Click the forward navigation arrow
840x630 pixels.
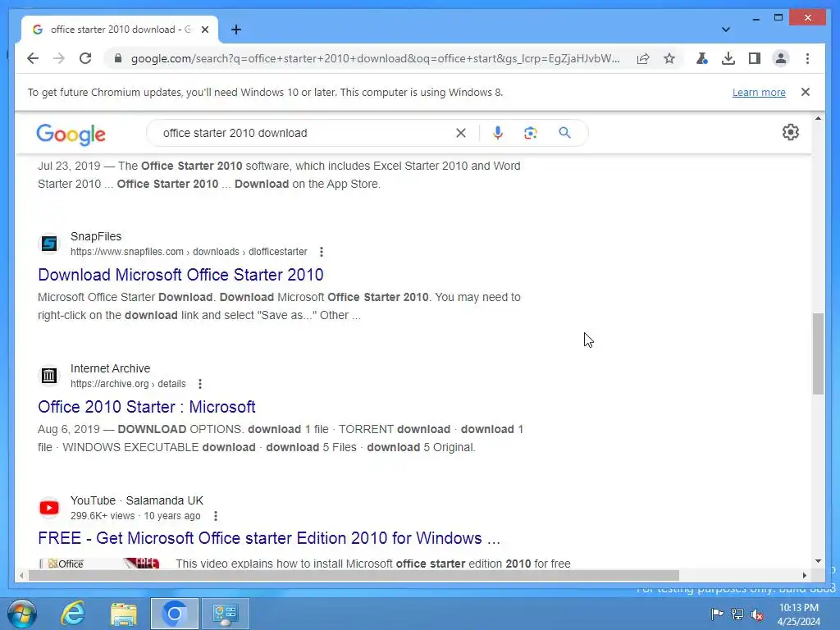[59, 58]
